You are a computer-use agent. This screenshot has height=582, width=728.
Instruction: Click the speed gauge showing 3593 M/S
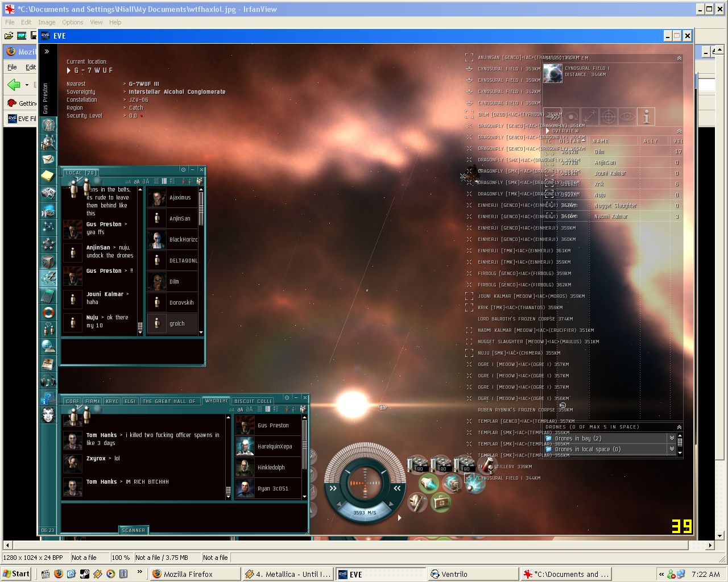point(365,512)
